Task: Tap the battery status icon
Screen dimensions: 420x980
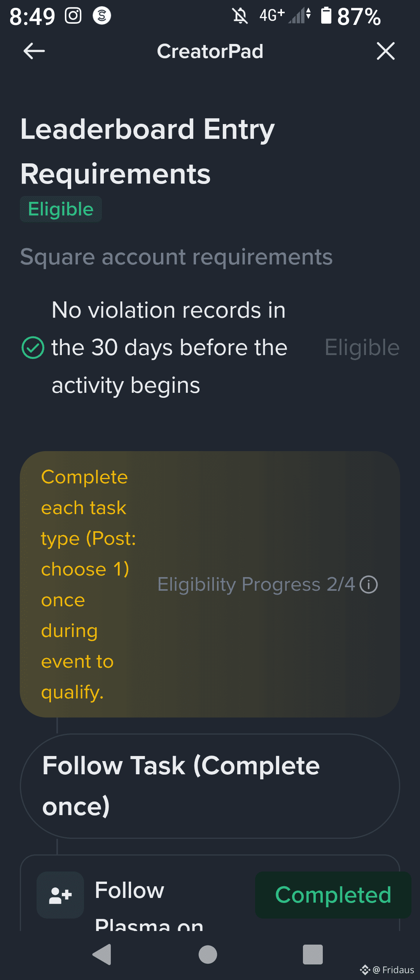Action: point(326,16)
